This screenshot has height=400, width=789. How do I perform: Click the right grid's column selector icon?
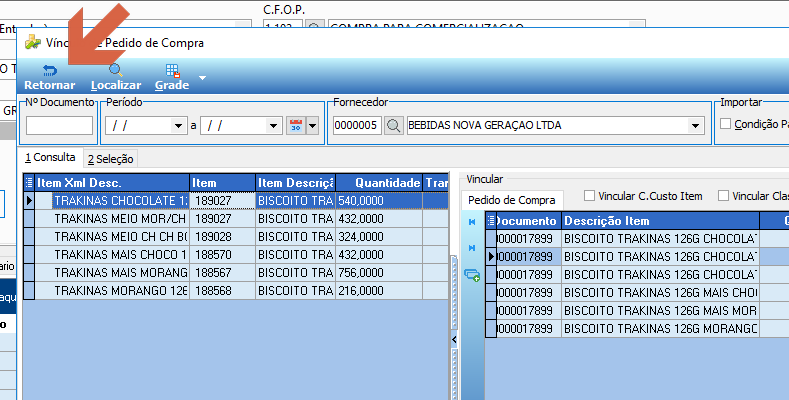[x=491, y=221]
